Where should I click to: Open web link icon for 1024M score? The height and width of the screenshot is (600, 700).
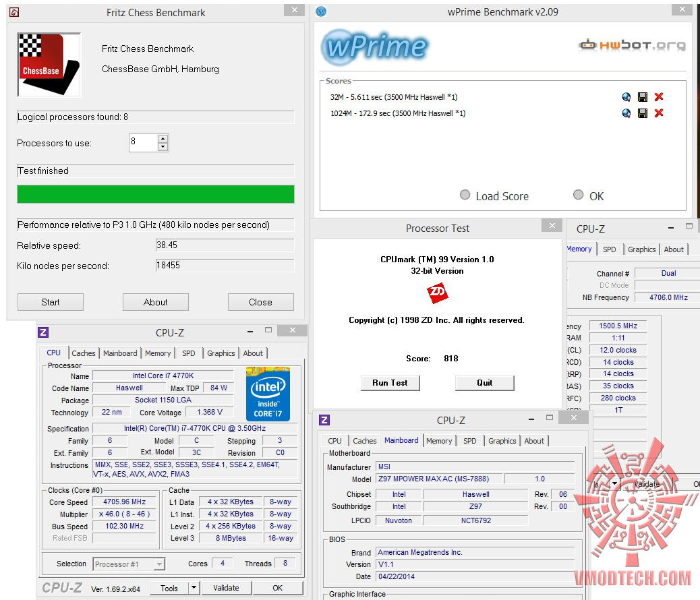[626, 113]
